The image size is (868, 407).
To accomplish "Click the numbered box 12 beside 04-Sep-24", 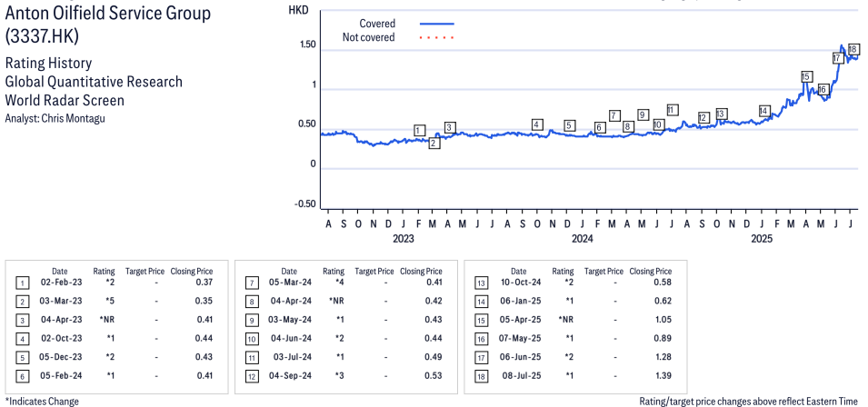I will click(x=252, y=377).
